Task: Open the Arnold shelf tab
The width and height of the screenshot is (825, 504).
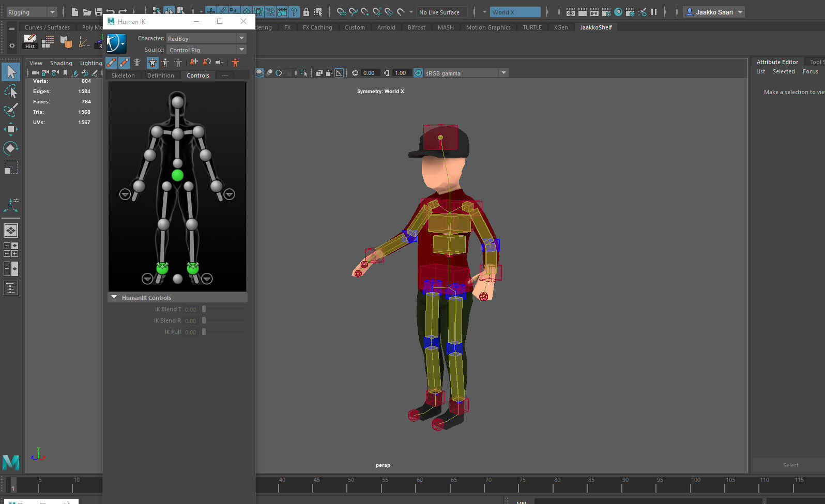Action: (x=386, y=27)
